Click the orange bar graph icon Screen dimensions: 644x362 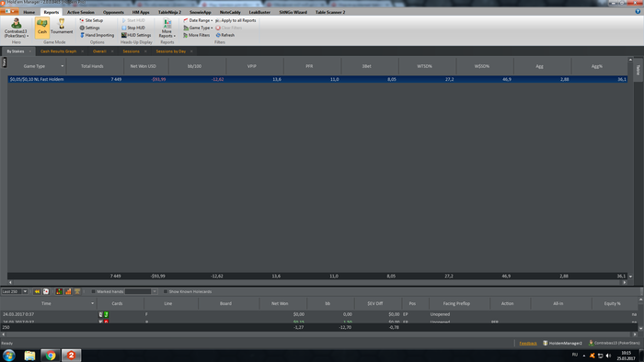pyautogui.click(x=68, y=291)
